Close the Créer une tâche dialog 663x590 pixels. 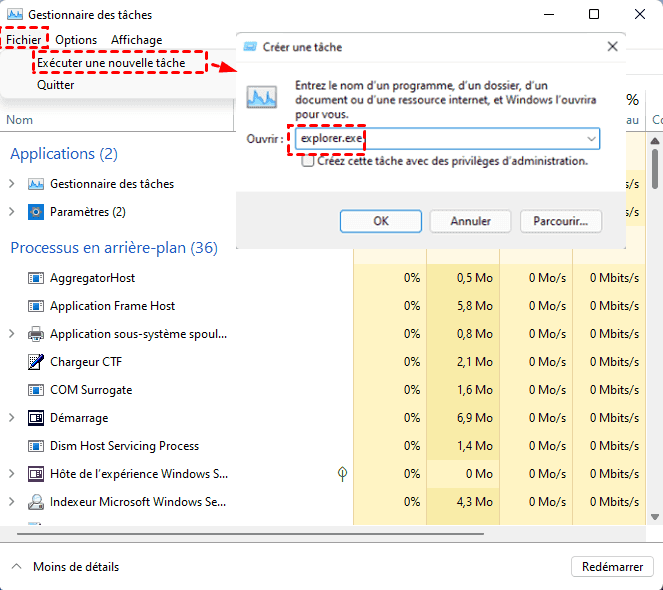click(612, 47)
